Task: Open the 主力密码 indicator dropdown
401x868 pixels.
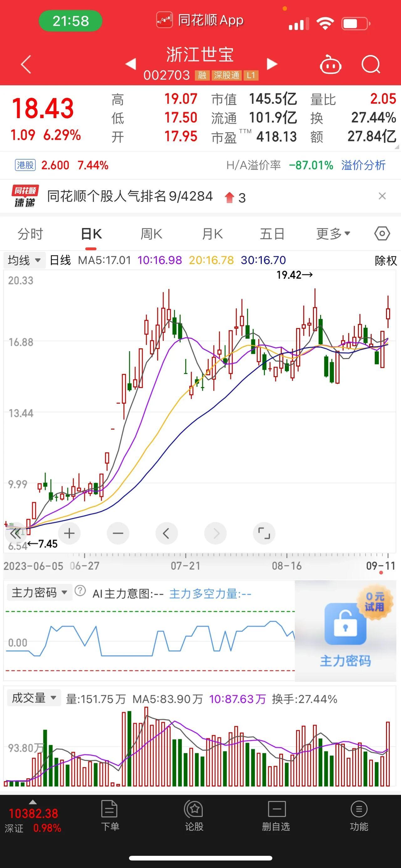Action: click(39, 592)
